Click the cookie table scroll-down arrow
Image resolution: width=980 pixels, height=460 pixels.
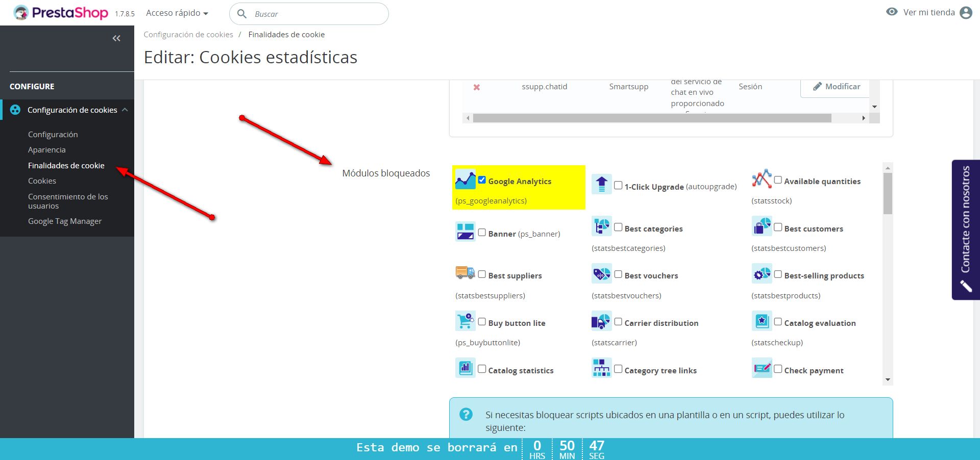874,107
